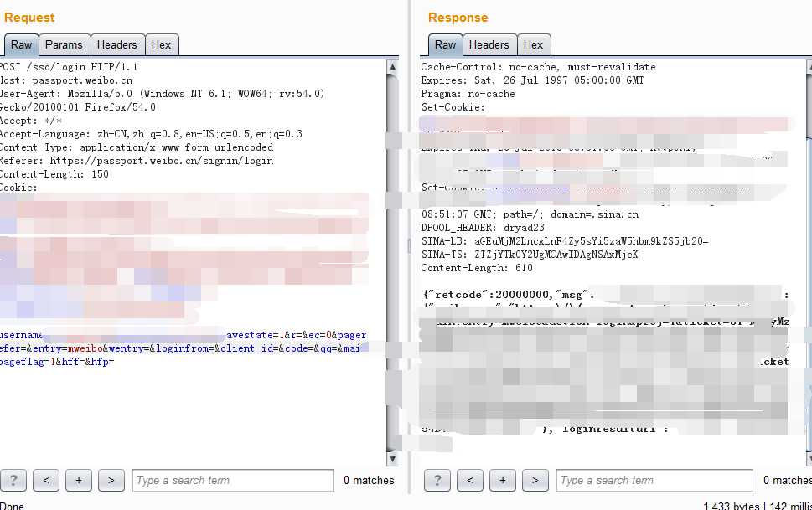This screenshot has height=510, width=812.
Task: Click the 'pageflag=1&hff=&hfp=' body line
Action: 57,362
